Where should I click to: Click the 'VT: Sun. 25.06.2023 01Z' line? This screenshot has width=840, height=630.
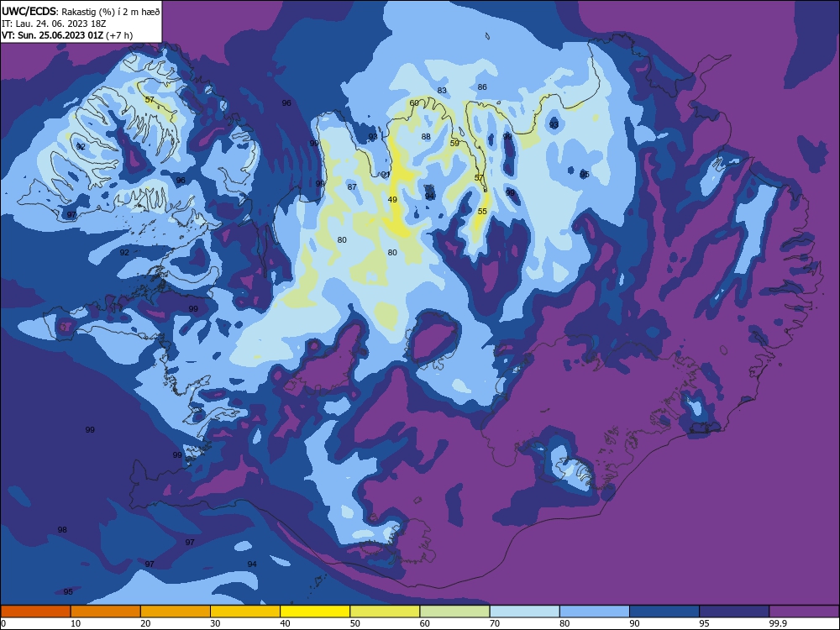[x=52, y=35]
